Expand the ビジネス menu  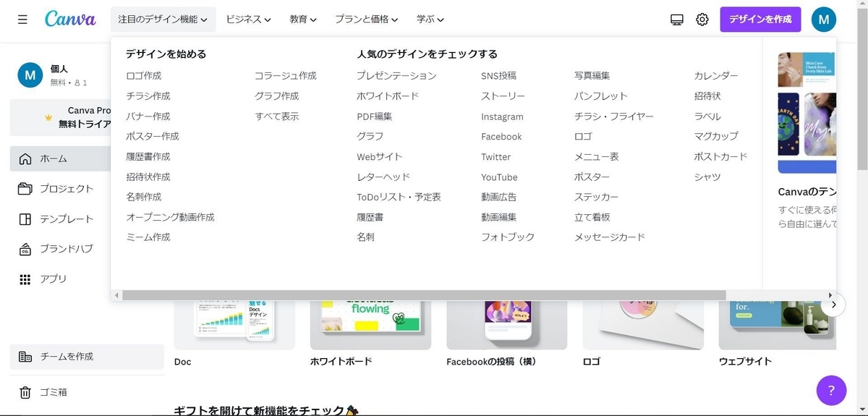tap(248, 20)
